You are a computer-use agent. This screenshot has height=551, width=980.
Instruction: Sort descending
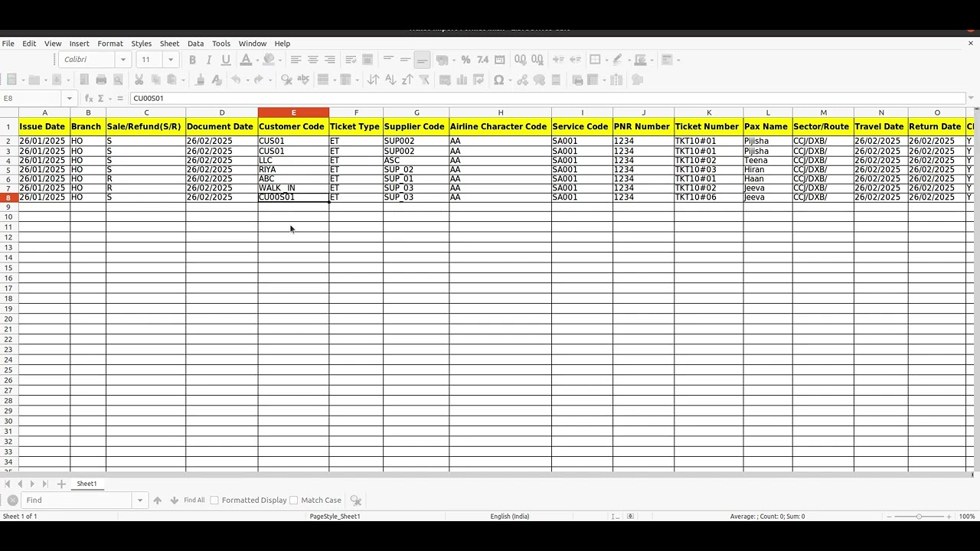click(407, 80)
